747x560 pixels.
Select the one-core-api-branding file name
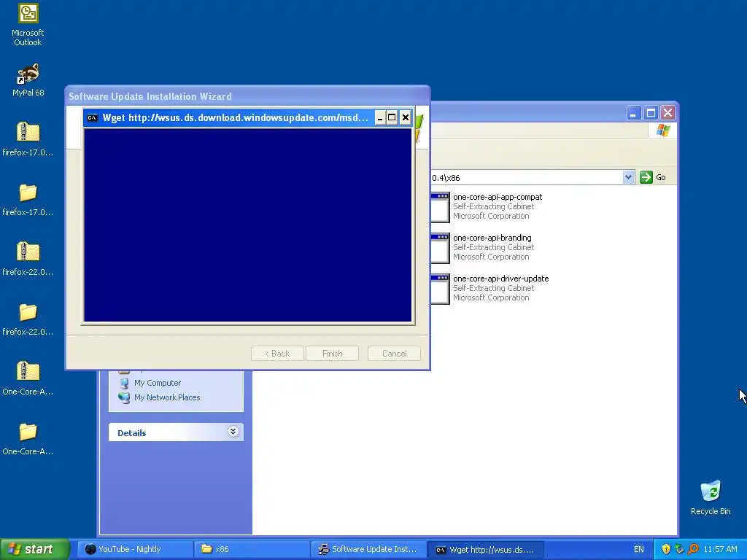[x=492, y=238]
